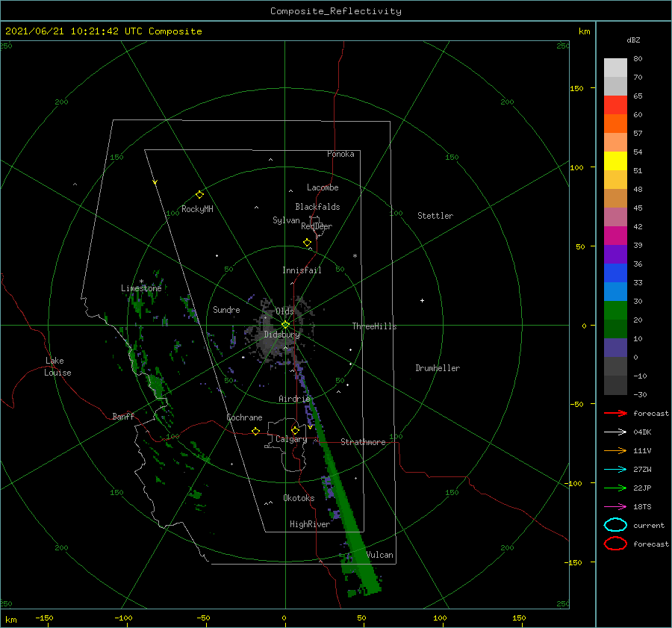The width and height of the screenshot is (672, 628).
Task: Click the HighRiver label
Action: pyautogui.click(x=310, y=524)
